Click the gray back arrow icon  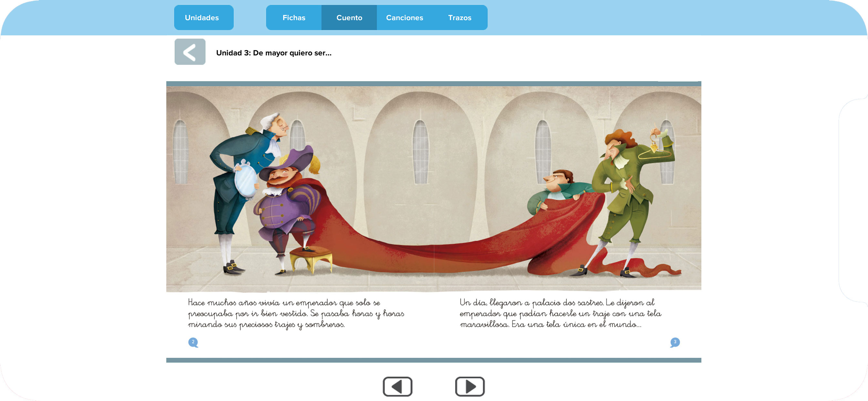[190, 52]
